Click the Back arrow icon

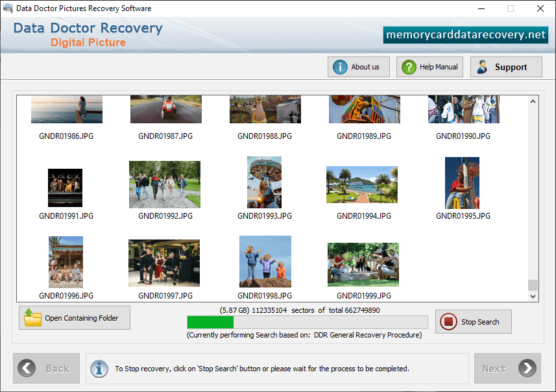click(27, 368)
